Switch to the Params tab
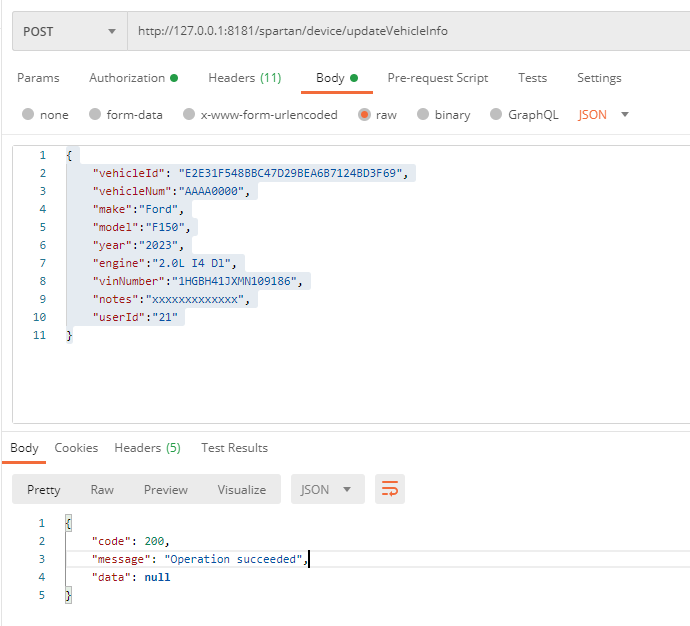690x626 pixels. click(38, 78)
